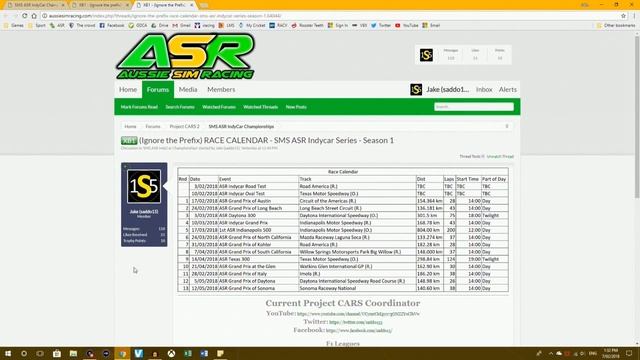Open the Microsoft Store taskbar icon
This screenshot has width=640, height=360.
[57, 353]
